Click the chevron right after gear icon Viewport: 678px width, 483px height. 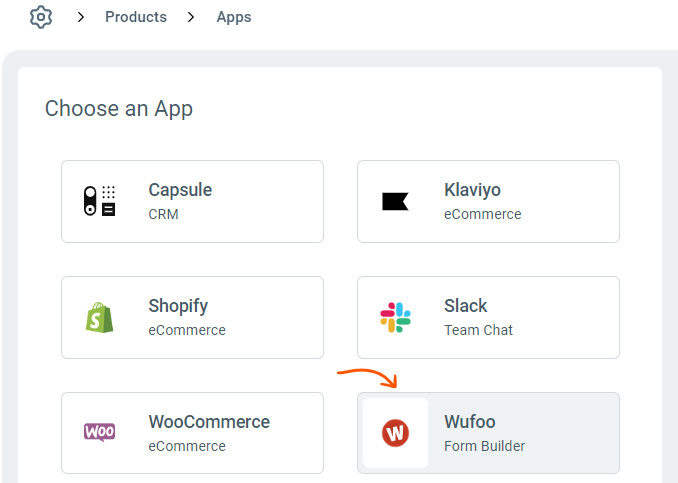click(81, 17)
